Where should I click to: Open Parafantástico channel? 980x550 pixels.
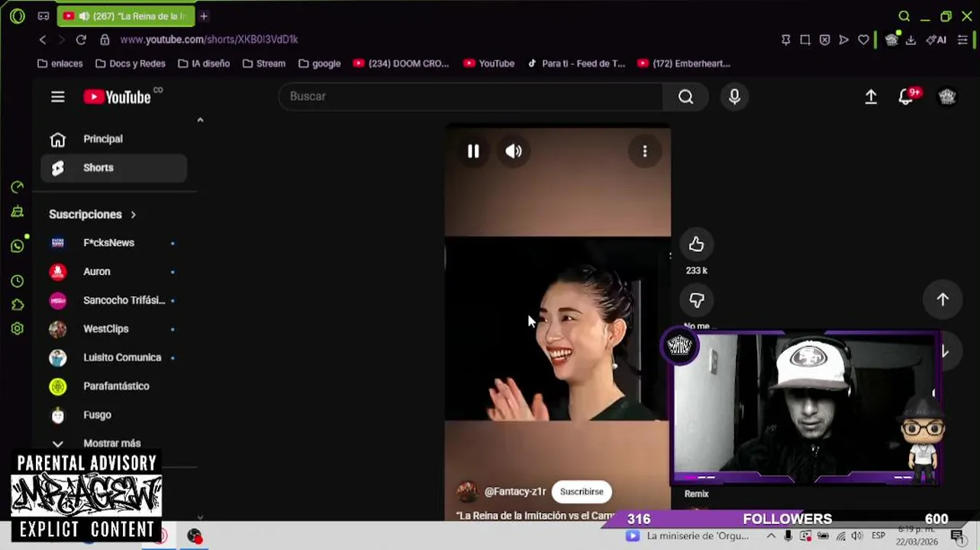(114, 386)
